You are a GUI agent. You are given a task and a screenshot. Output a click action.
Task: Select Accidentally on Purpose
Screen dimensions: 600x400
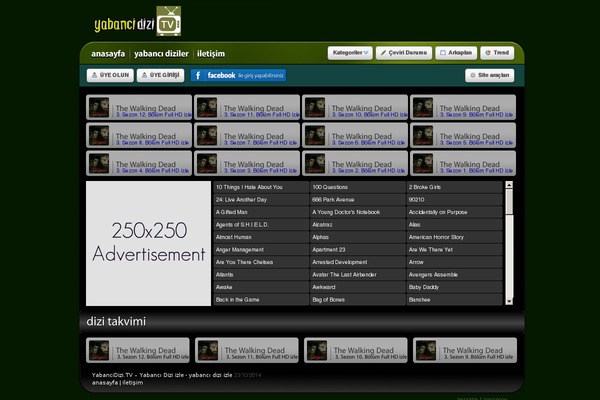tap(454, 212)
